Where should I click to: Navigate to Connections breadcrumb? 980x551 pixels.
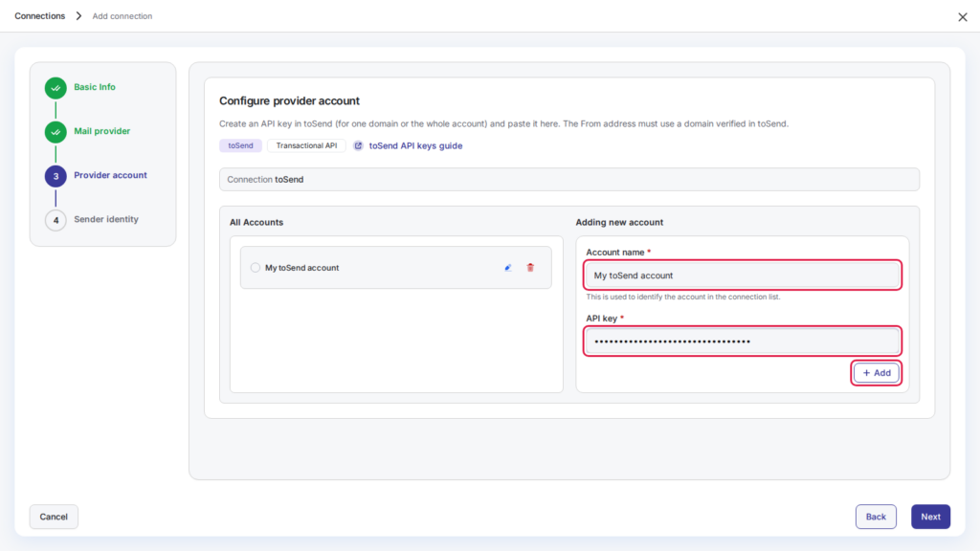pos(40,16)
